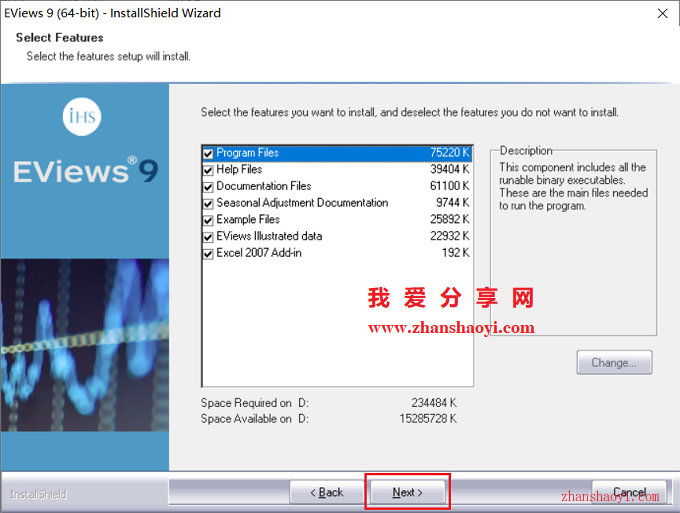This screenshot has height=513, width=680.
Task: Toggle Seasonal Adjustment Documentation checkbox
Action: click(x=208, y=204)
